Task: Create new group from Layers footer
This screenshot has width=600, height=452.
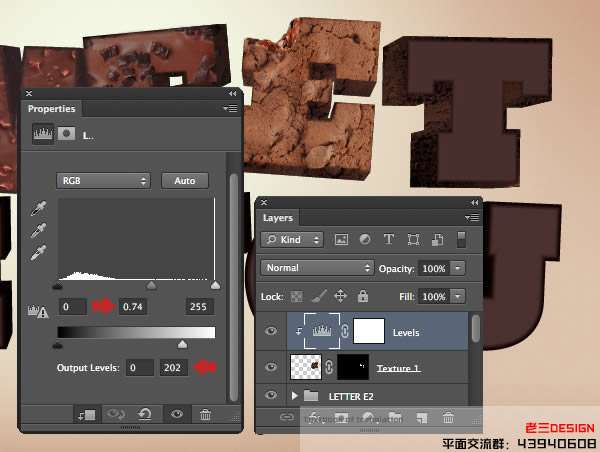Action: (395, 417)
